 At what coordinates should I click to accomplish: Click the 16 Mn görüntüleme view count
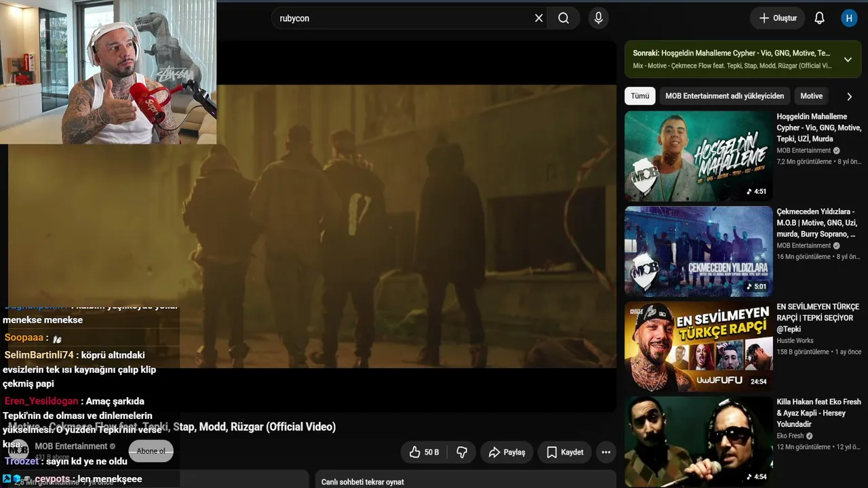tap(804, 257)
